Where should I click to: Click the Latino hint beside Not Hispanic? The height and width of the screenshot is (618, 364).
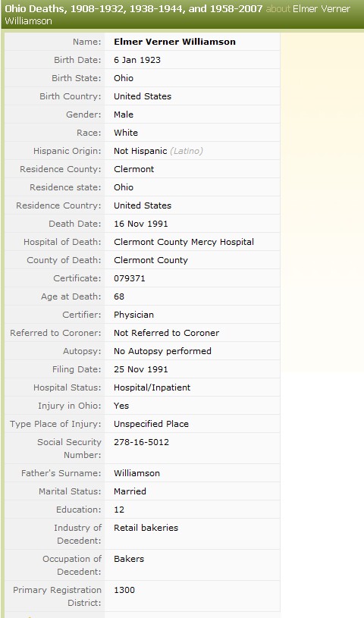(187, 151)
